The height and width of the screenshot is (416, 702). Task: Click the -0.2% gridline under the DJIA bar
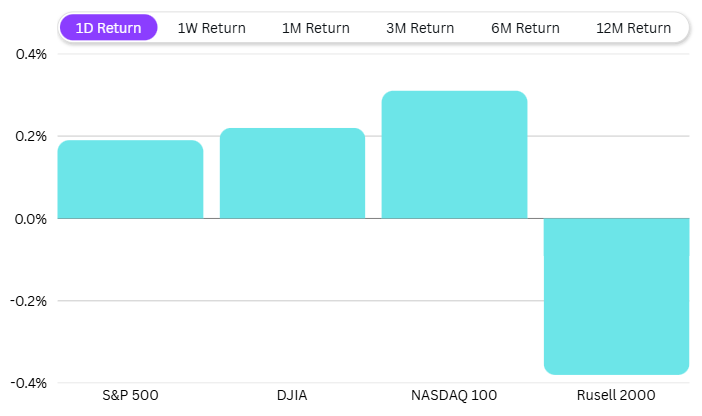click(292, 300)
